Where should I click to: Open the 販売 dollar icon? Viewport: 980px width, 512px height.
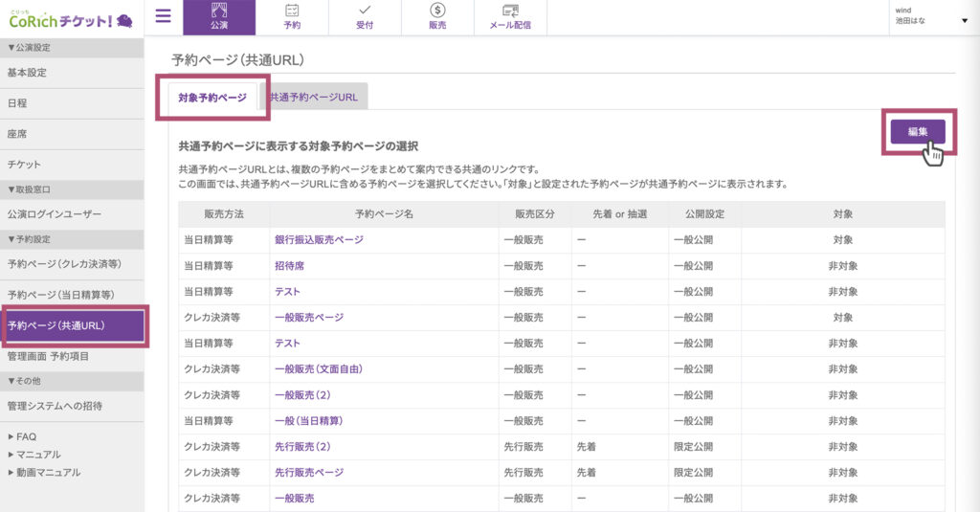(437, 17)
